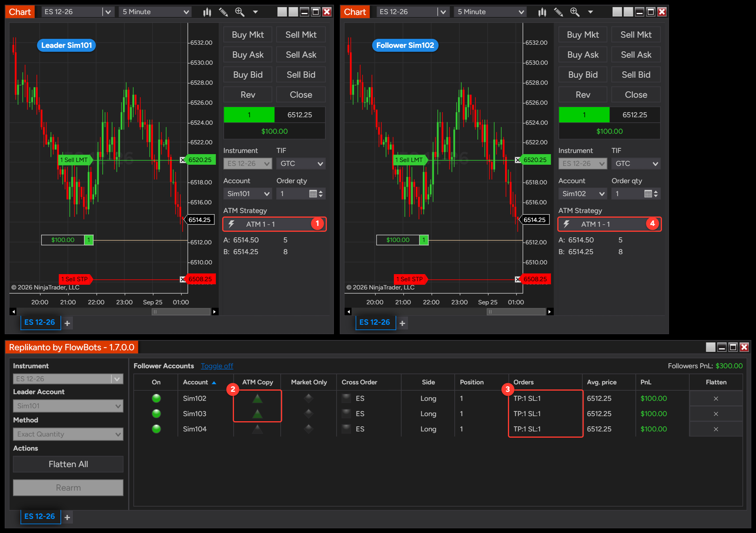This screenshot has height=533, width=756.
Task: Toggle ATM Copy for Sim104
Action: click(x=257, y=429)
